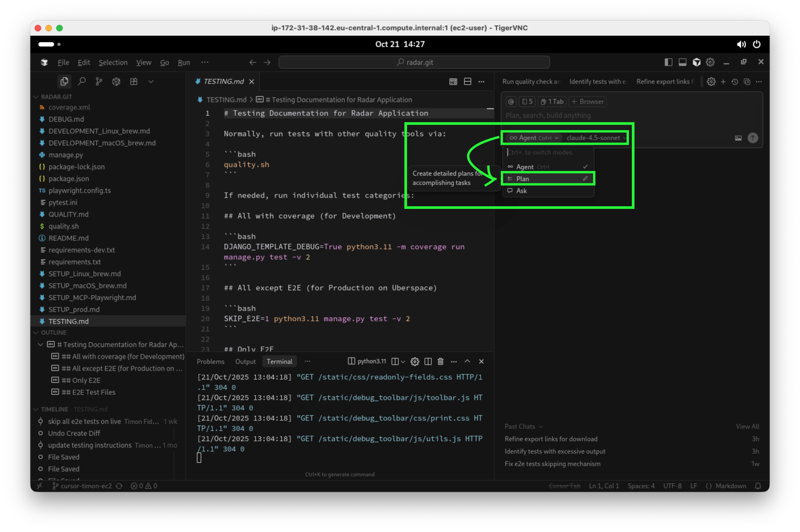
Task: Start new chat with plus icon
Action: [723, 82]
